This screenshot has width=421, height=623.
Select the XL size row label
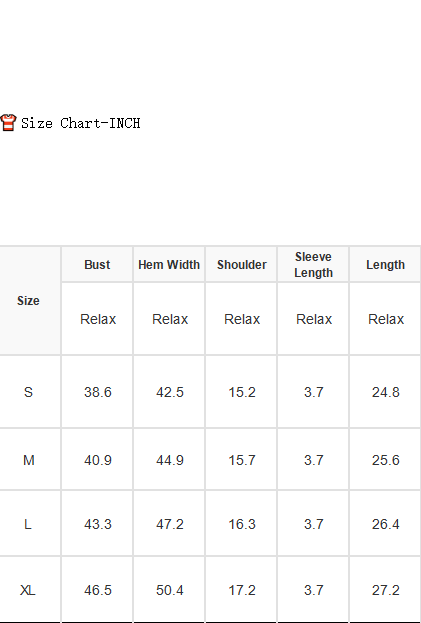click(x=27, y=590)
